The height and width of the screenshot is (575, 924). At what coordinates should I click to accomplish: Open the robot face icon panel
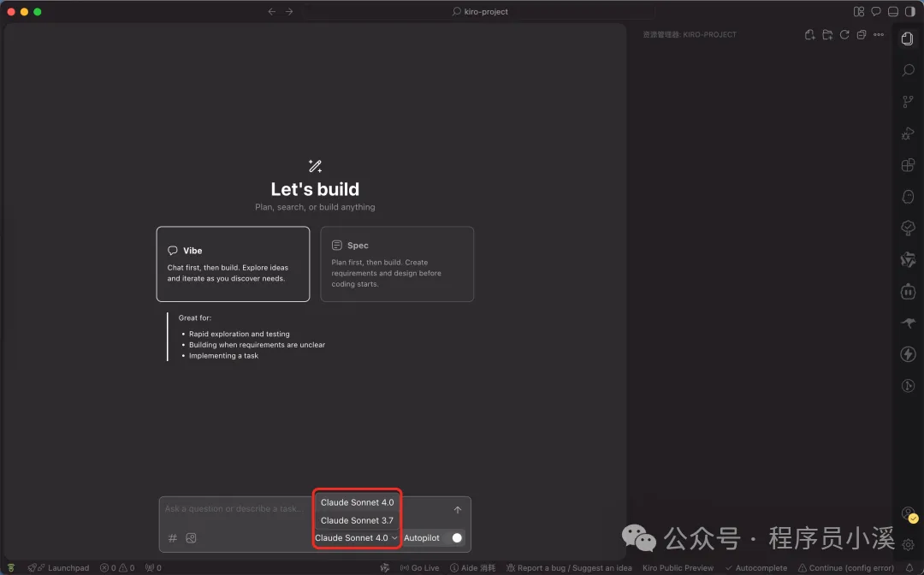point(908,291)
